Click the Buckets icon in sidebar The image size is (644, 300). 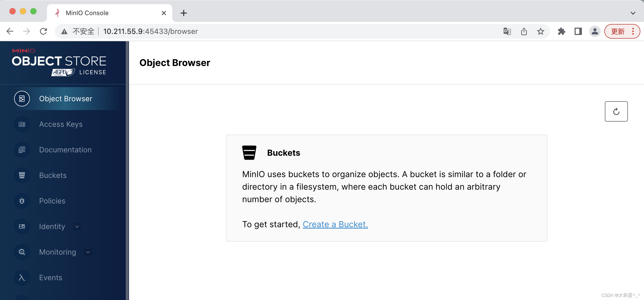pyautogui.click(x=22, y=175)
